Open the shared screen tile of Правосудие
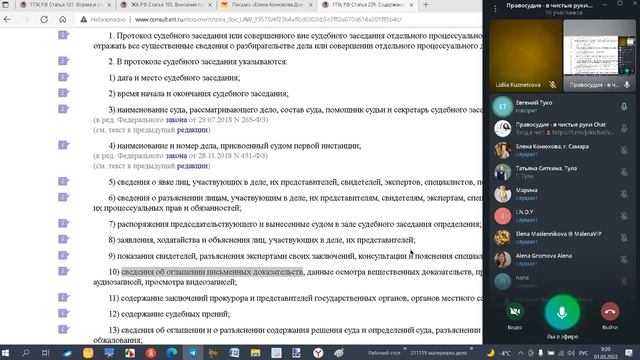Screen dimensions: 640x360 [x=599, y=55]
